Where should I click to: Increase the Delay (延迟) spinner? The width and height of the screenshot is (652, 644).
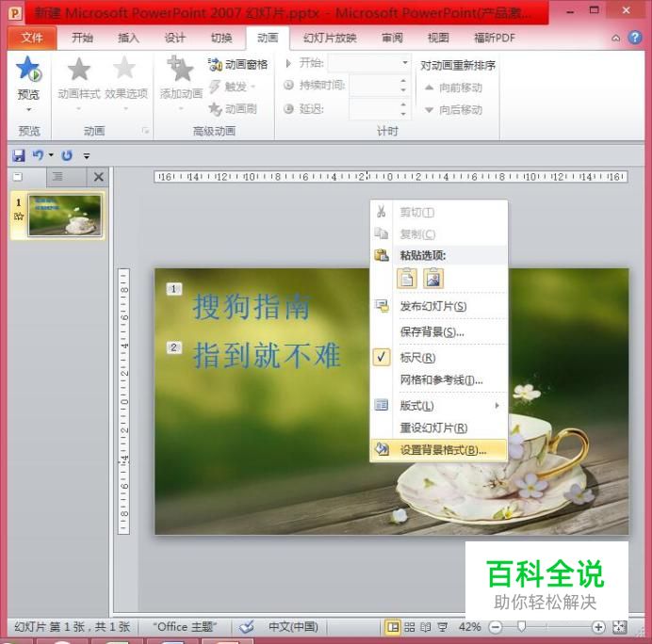pos(403,104)
